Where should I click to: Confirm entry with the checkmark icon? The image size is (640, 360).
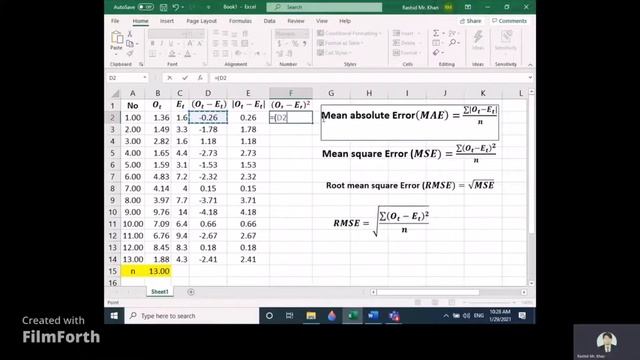click(185, 78)
